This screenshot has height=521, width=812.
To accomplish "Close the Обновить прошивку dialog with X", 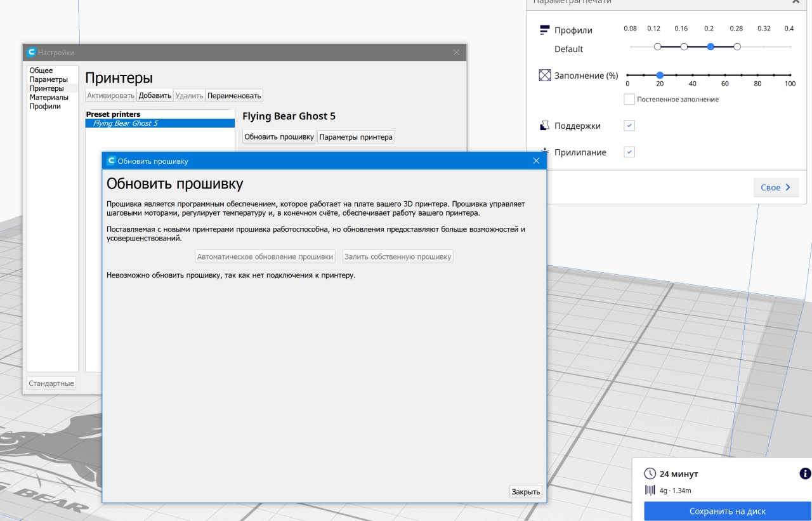I will click(x=536, y=161).
